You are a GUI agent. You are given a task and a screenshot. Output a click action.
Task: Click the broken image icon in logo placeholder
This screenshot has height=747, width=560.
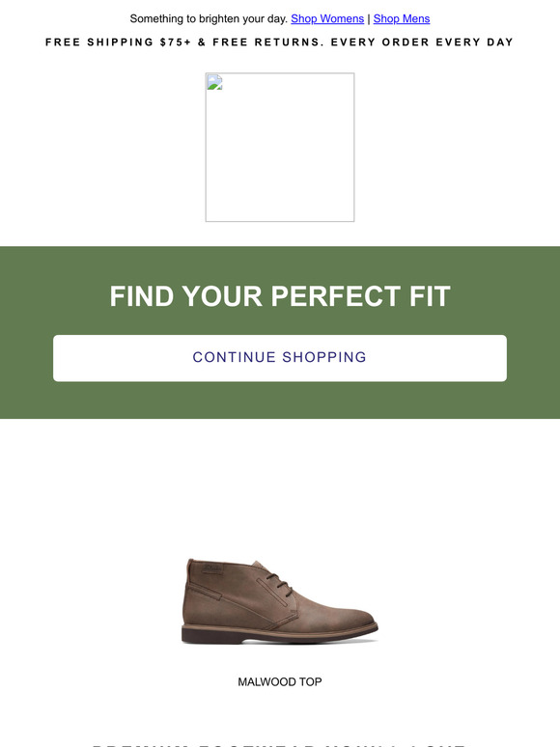tap(214, 82)
